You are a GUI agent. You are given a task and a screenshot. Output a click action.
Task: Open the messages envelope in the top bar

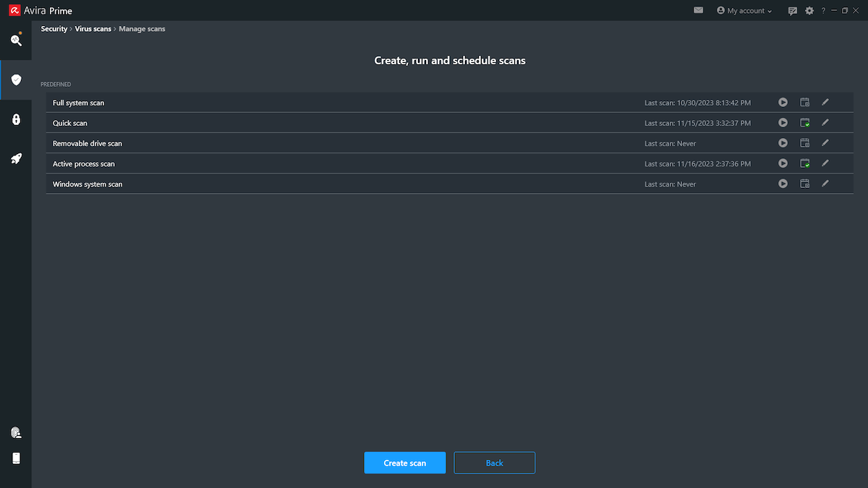tap(698, 10)
